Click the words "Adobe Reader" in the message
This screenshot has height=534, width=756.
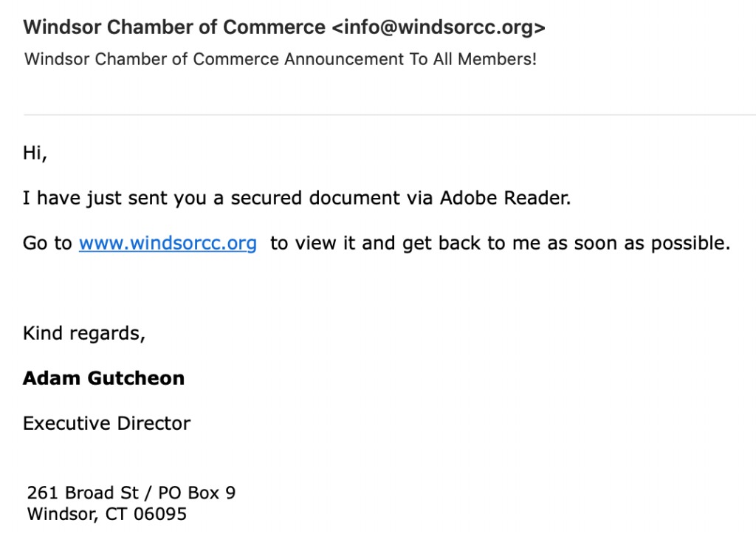pos(505,198)
